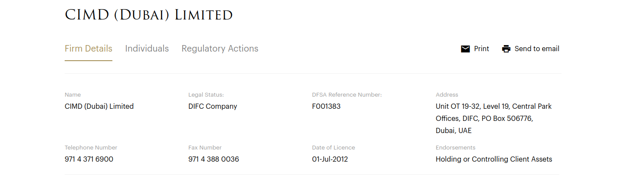Click the Send to email link
Viewport: 644px width, 182px height.
tap(536, 49)
